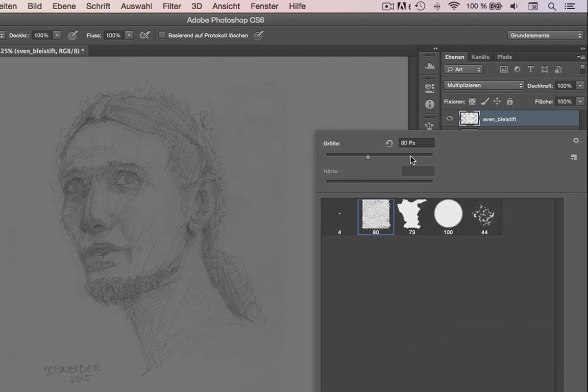Open the Histogram panel icon
The width and height of the screenshot is (588, 392).
click(430, 67)
